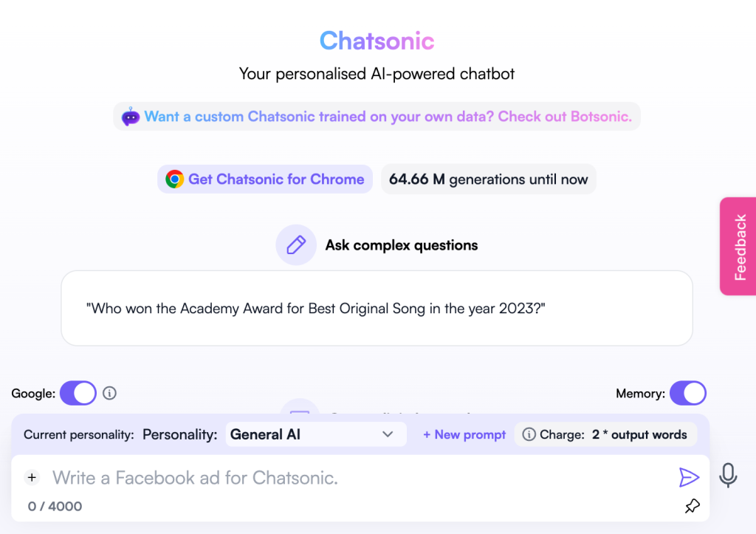
Task: Click the info icon beside Charge
Action: [x=529, y=435]
